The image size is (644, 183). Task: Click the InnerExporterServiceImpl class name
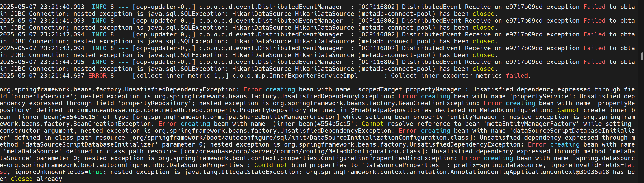(313, 76)
